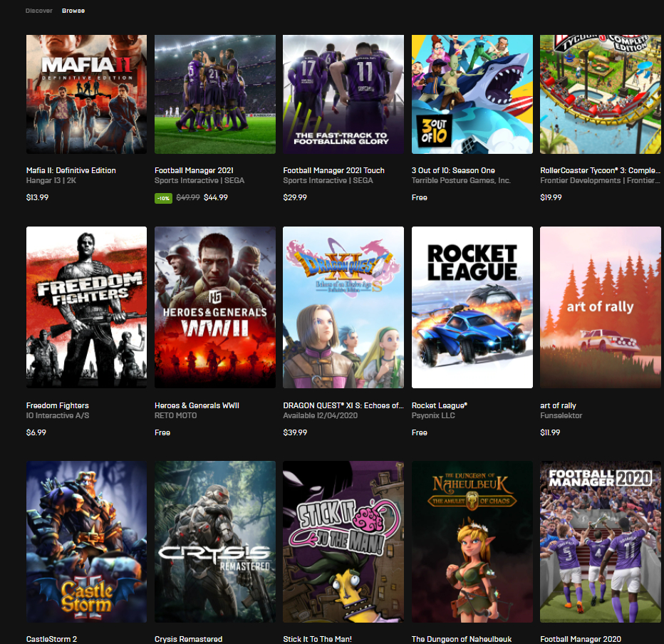Click the Dungeon of Naheulbeuk cover art
The width and height of the screenshot is (664, 644).
(x=472, y=541)
